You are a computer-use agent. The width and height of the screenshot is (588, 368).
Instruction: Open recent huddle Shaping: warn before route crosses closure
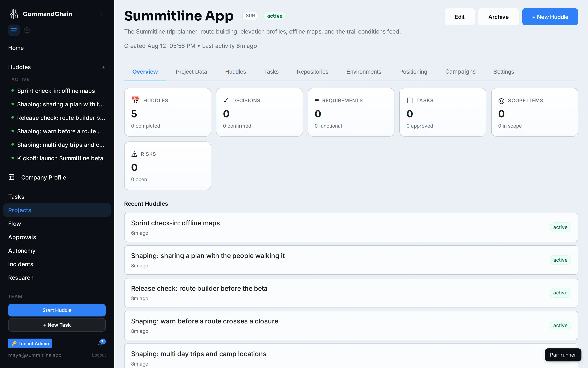[351, 325]
